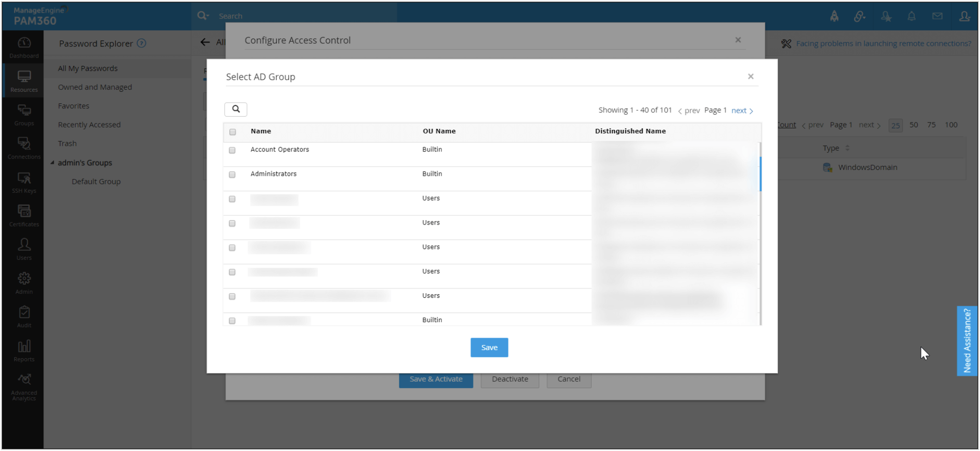
Task: Click the AD group list vertical scrollbar
Action: [x=760, y=174]
